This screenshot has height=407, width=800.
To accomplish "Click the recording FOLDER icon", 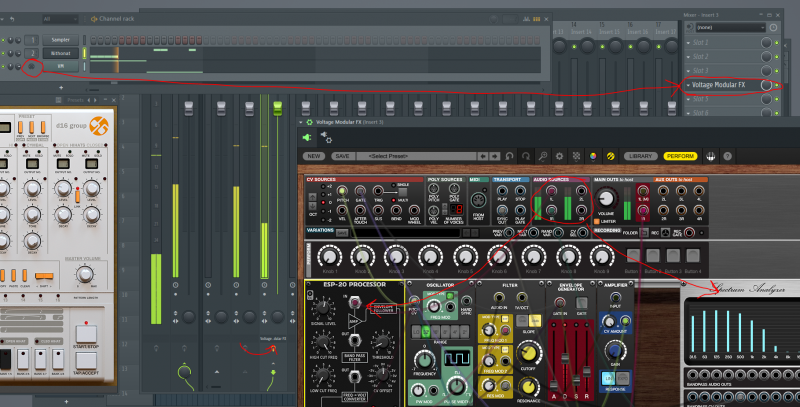I will click(644, 233).
